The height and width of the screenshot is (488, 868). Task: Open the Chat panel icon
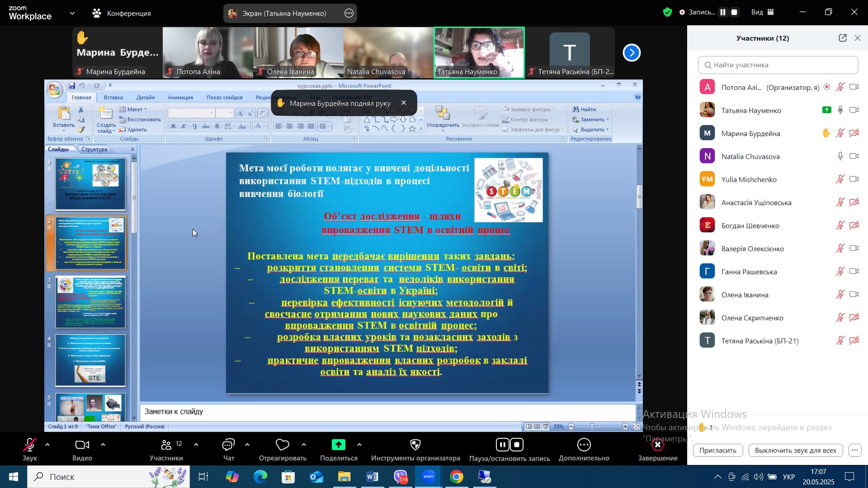coord(228,445)
